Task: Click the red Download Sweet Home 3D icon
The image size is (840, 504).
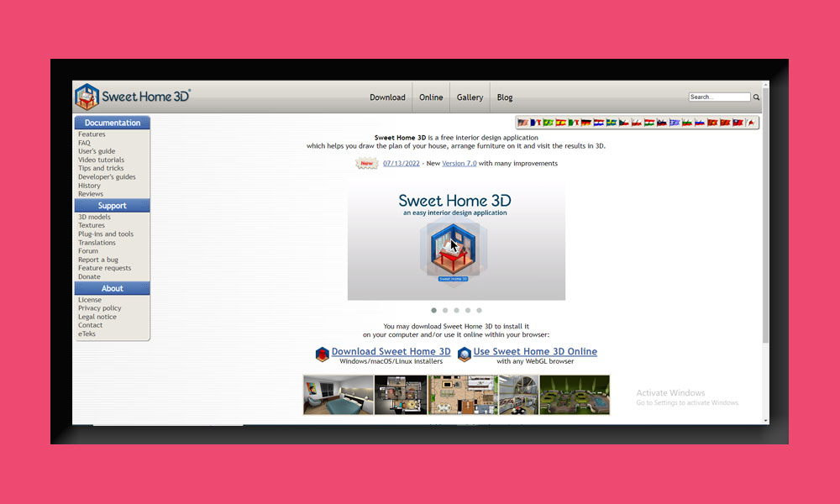Action: [x=322, y=354]
